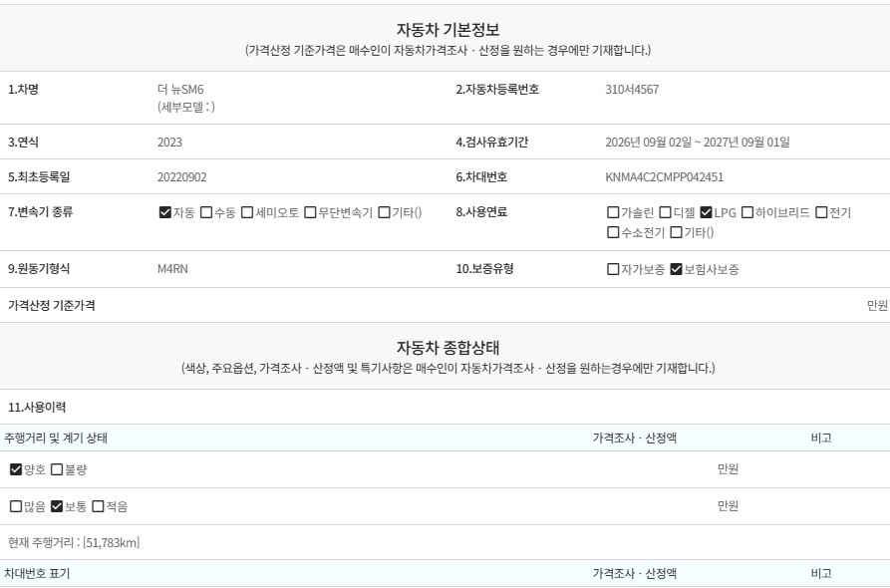The image size is (890, 588).
Task: Check the 디젤 fuel checkbox
Action: [x=665, y=212]
